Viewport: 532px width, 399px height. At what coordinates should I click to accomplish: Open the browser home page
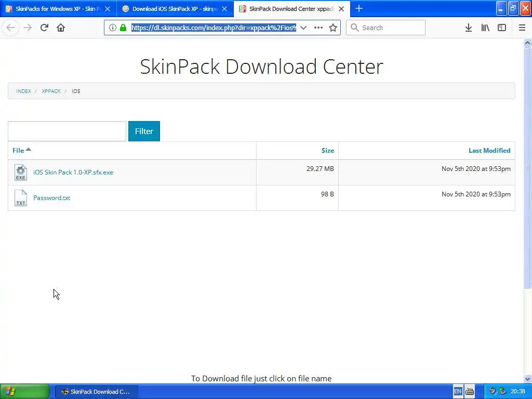(x=61, y=28)
